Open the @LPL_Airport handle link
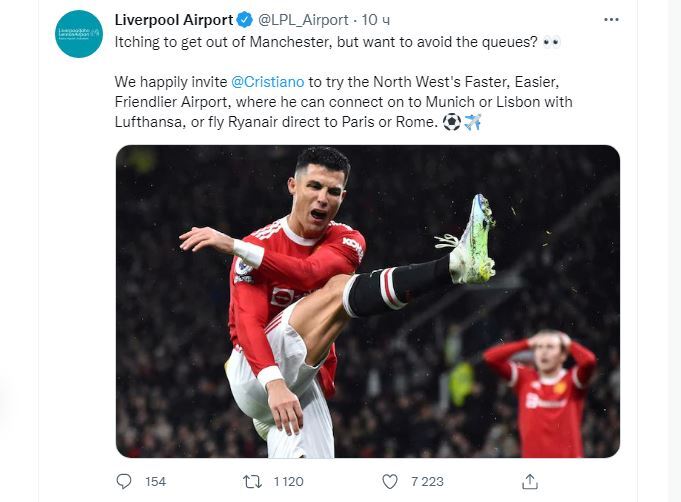Screen dimensions: 681x502 303,20
